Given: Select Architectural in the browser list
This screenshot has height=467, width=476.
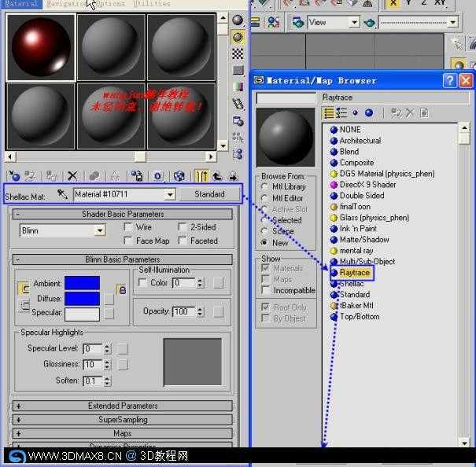Looking at the screenshot, I should coord(360,141).
